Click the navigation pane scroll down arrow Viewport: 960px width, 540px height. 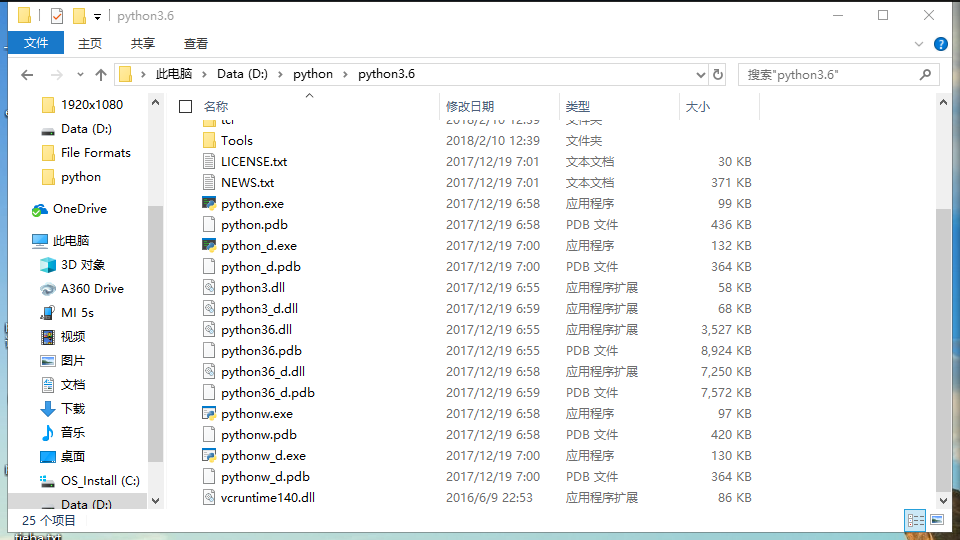(x=156, y=501)
